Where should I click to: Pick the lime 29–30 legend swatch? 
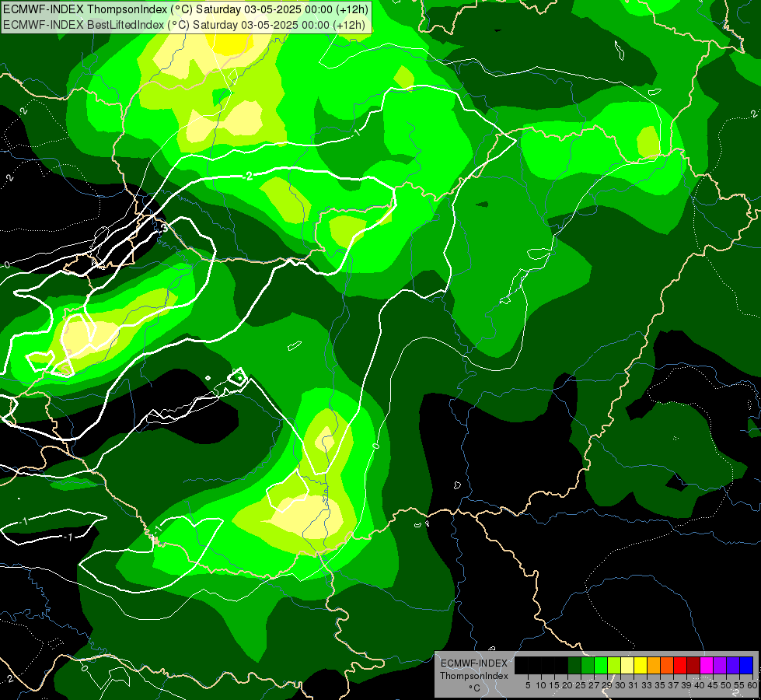tap(614, 665)
